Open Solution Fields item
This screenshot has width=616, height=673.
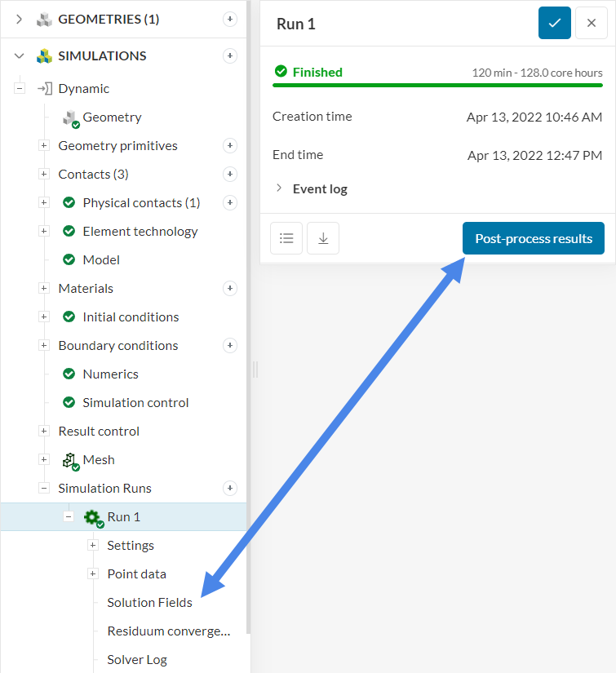point(149,603)
